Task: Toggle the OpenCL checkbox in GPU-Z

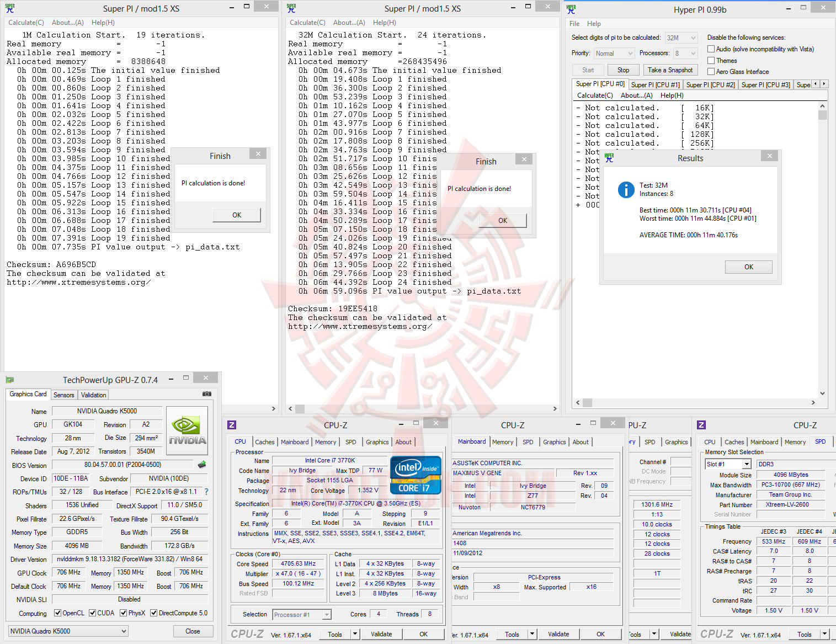Action: point(57,613)
